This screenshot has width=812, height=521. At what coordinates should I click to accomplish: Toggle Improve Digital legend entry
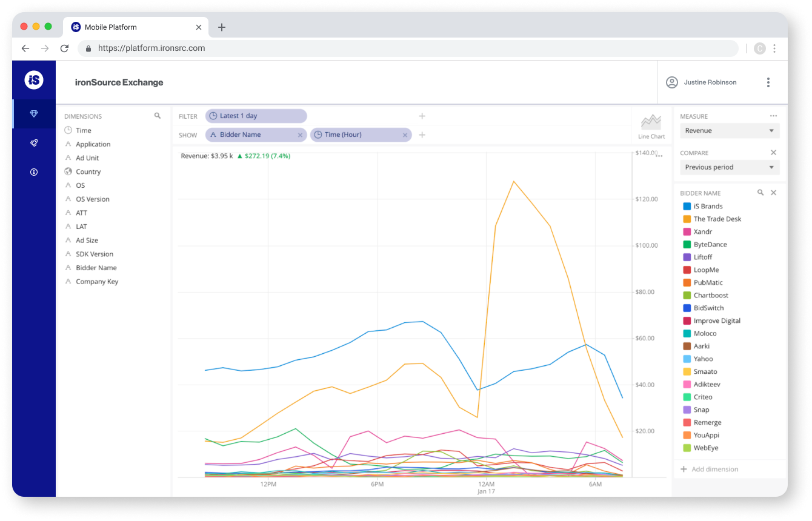pyautogui.click(x=712, y=321)
